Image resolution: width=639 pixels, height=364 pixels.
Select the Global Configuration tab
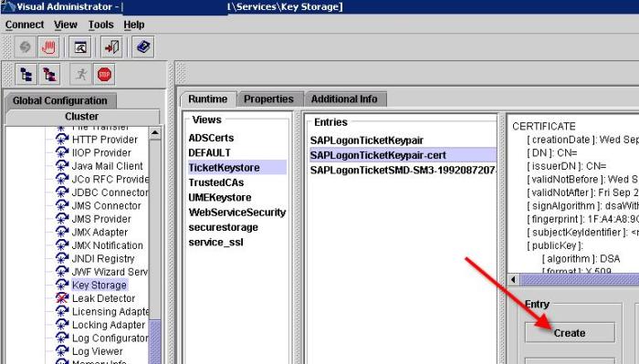coord(60,100)
